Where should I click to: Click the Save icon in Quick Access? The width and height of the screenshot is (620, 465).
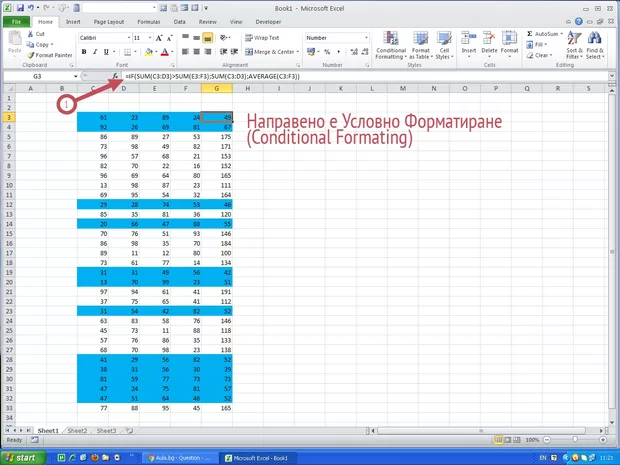[20, 8]
